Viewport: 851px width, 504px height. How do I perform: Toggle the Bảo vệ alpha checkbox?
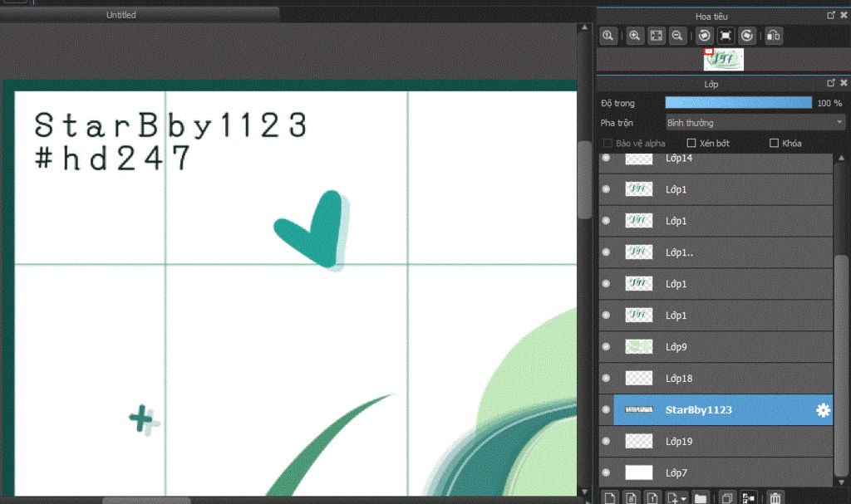(608, 143)
